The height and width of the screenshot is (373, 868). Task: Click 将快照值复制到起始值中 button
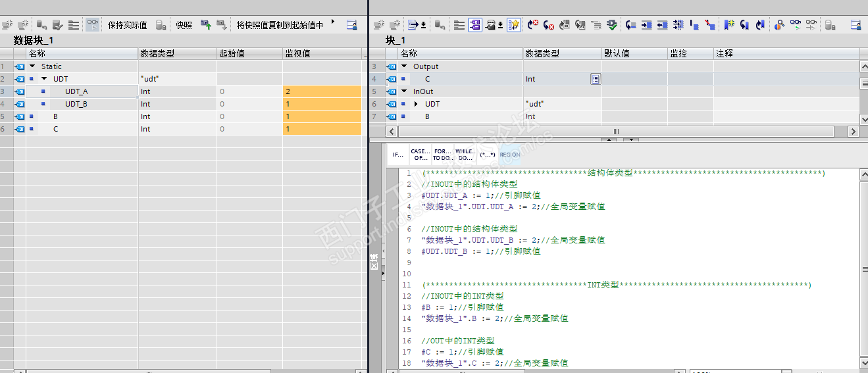pyautogui.click(x=280, y=25)
